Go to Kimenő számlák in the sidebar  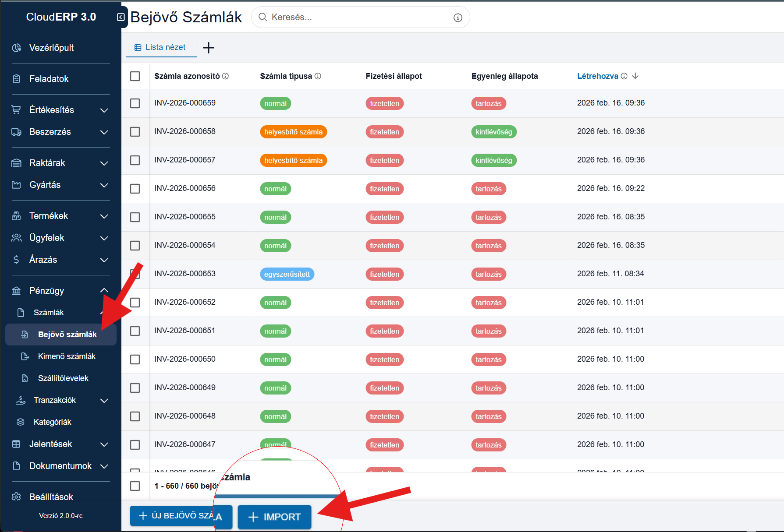[x=67, y=356]
